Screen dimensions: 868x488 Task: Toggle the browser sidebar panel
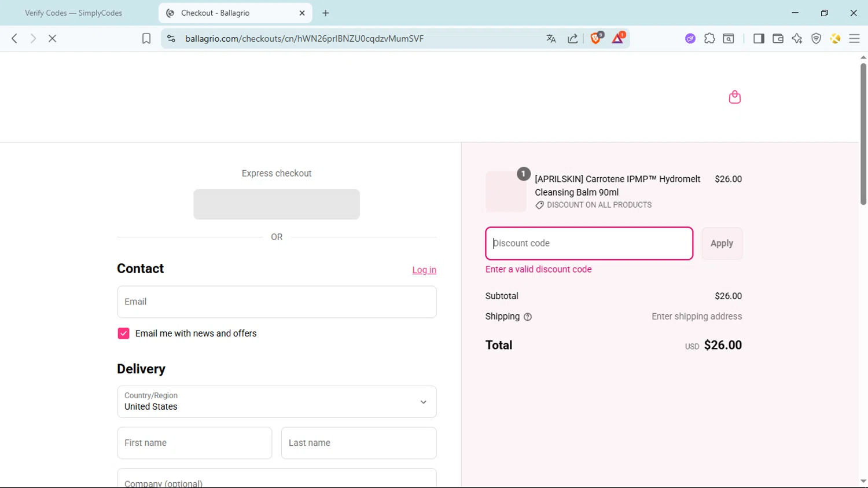tap(759, 38)
